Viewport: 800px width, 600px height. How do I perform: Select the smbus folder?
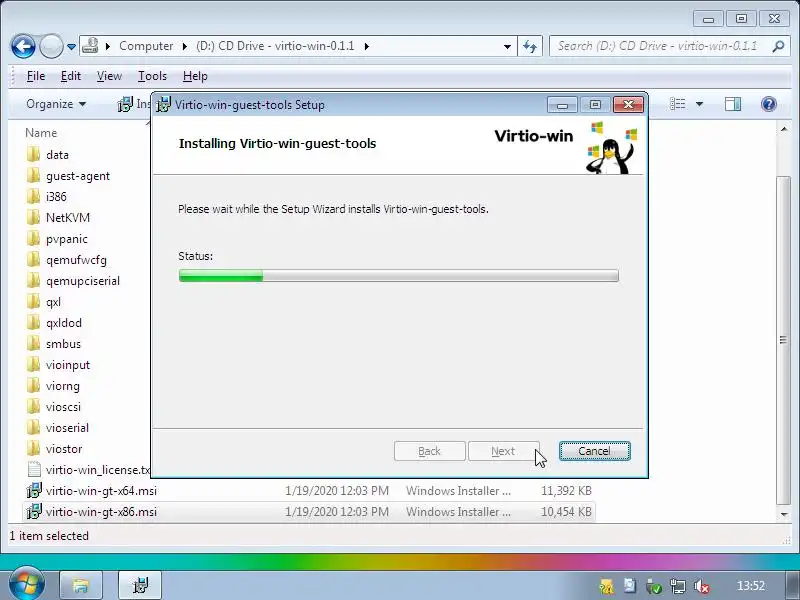point(63,344)
